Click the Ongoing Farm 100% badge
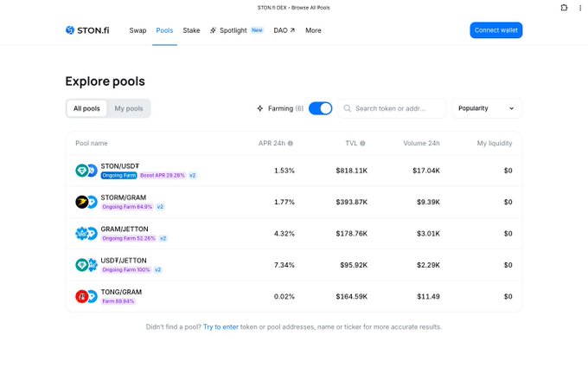The image size is (588, 368). 126,269
